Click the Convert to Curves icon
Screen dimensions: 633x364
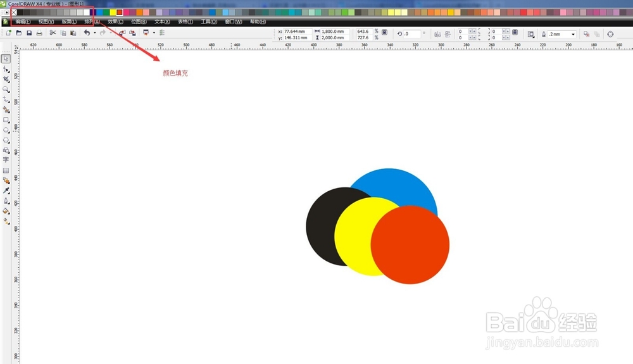coord(610,34)
